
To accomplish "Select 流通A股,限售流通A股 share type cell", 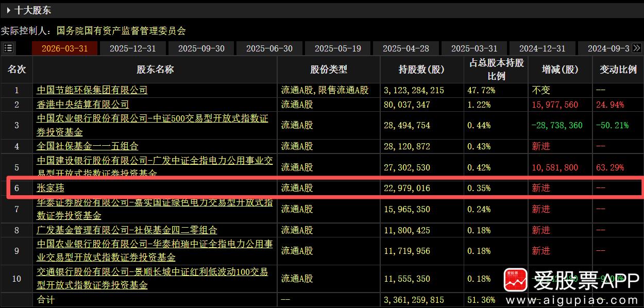I will 325,90.
